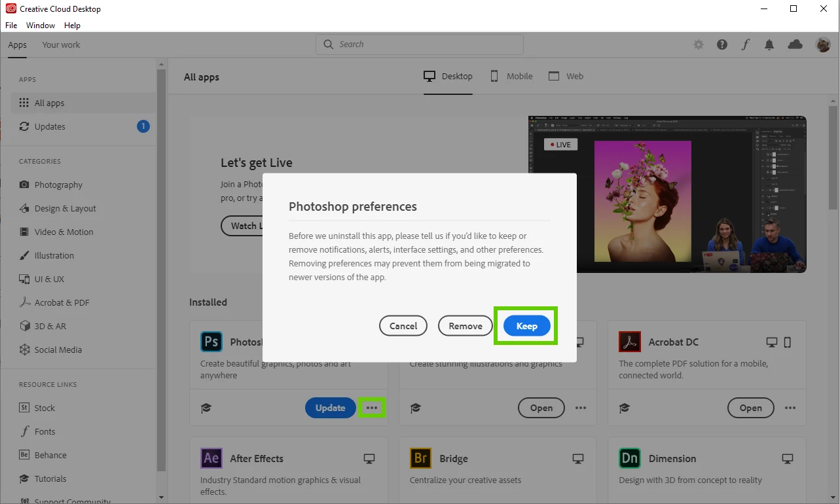Click the Acrobat DC app icon
The height and width of the screenshot is (504, 840).
click(630, 342)
